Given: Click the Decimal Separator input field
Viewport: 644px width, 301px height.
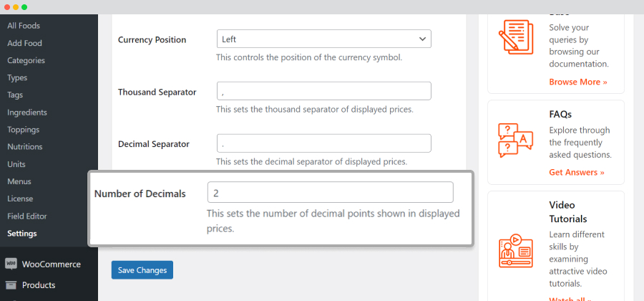Looking at the screenshot, I should point(324,143).
